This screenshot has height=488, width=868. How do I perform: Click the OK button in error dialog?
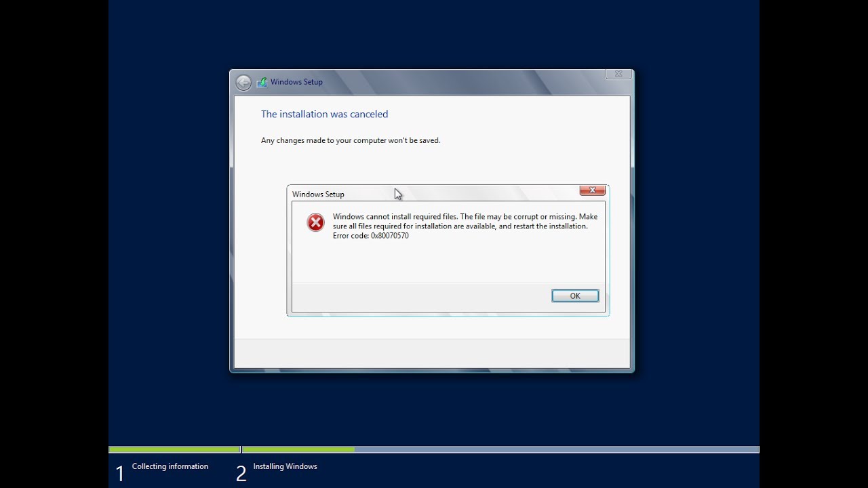coord(575,296)
